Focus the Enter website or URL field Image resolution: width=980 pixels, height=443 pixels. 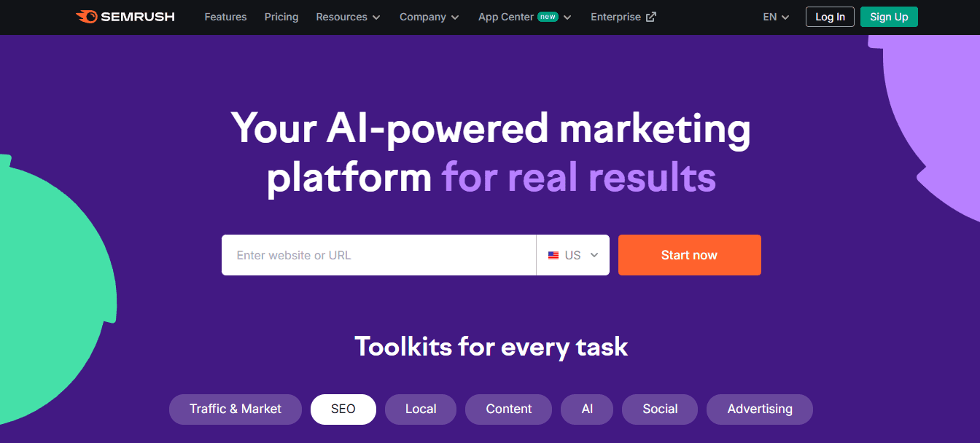(x=378, y=255)
